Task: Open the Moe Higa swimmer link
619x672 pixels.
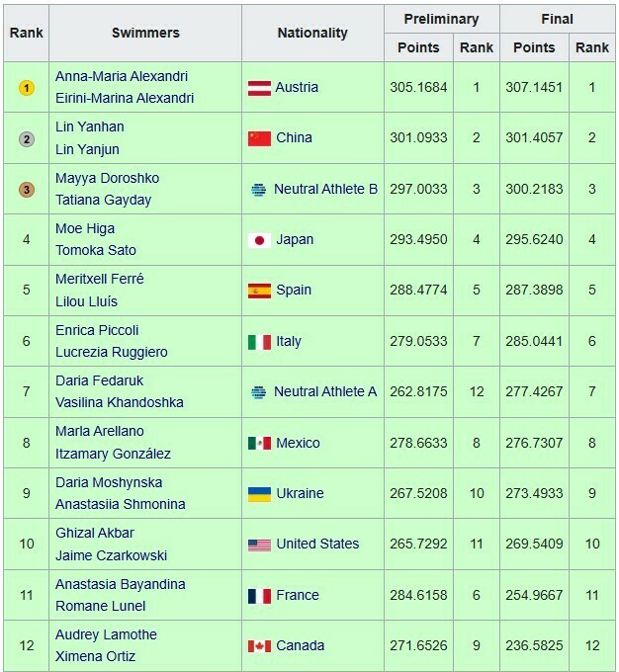Action: (86, 229)
